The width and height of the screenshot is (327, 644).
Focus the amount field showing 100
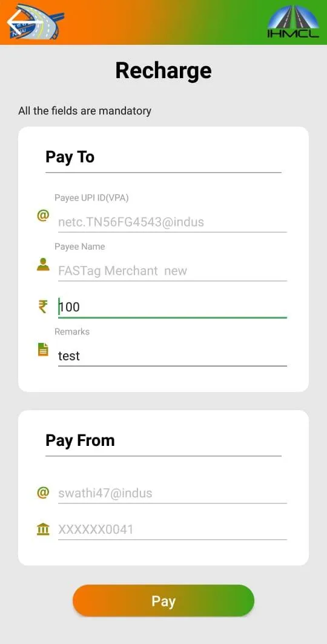click(173, 307)
